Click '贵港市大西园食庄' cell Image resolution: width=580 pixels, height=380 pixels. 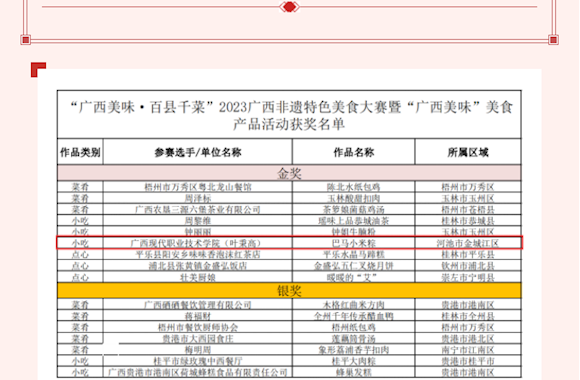[x=198, y=339]
